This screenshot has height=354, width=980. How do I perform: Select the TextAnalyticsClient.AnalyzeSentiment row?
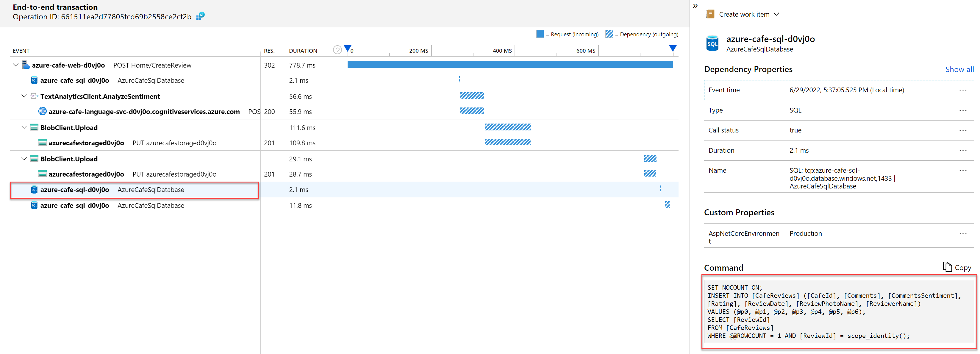(100, 96)
